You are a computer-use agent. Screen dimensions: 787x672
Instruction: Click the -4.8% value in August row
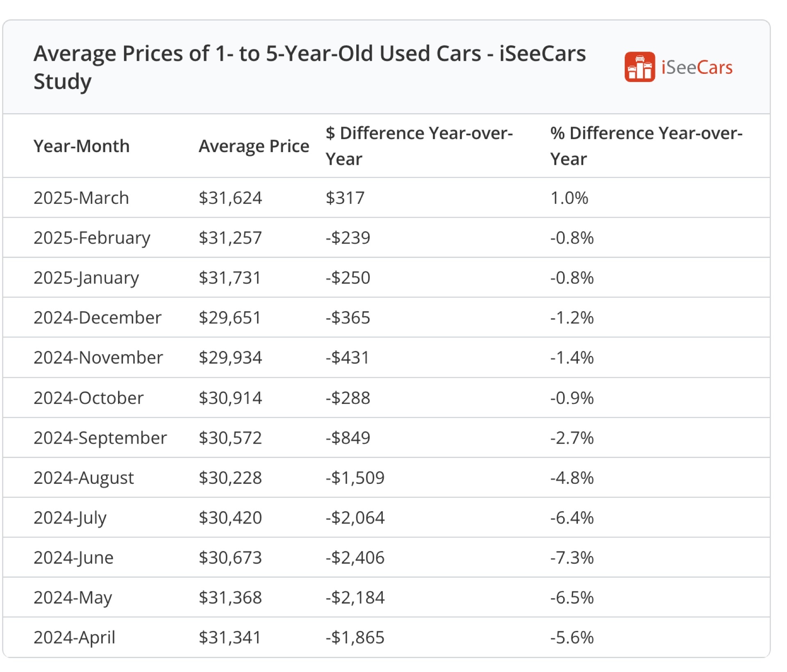coord(572,478)
